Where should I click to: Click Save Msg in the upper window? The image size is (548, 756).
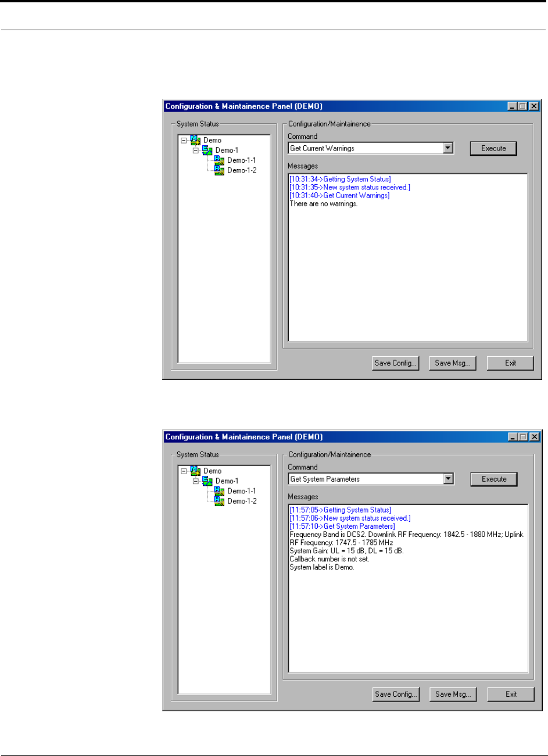453,363
